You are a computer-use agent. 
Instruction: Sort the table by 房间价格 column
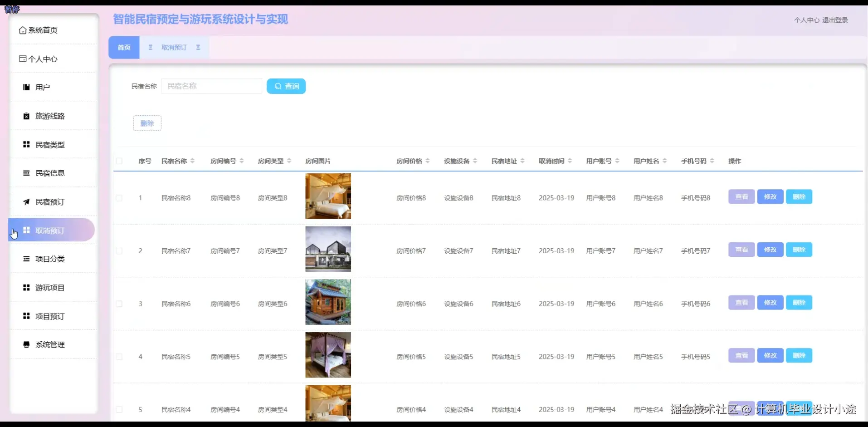(x=429, y=161)
